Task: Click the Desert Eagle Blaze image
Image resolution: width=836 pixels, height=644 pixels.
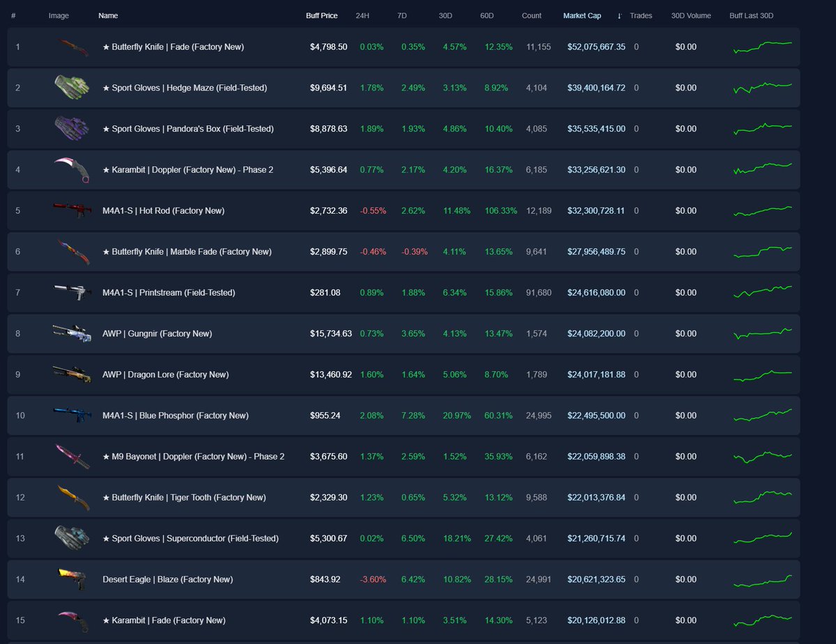Action: click(x=72, y=579)
